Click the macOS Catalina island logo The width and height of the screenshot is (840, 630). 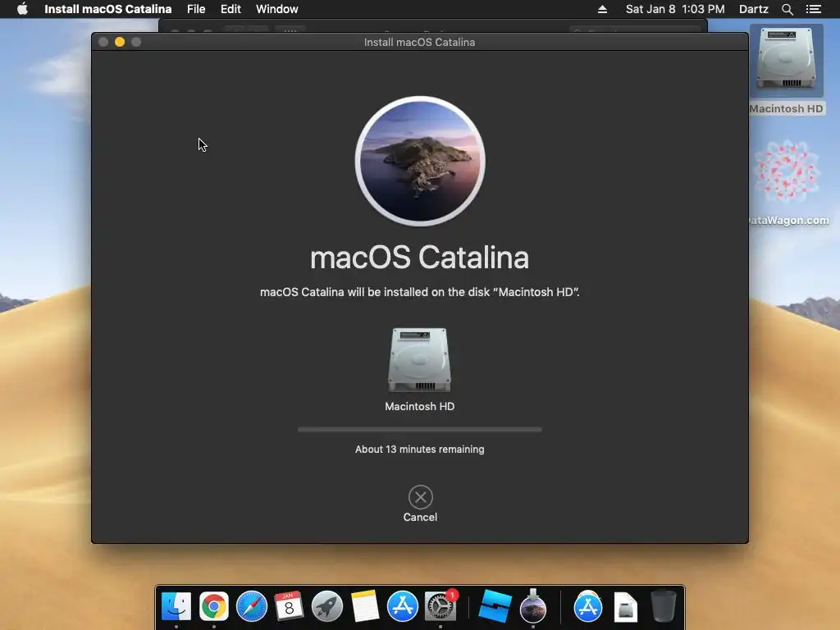coord(420,161)
